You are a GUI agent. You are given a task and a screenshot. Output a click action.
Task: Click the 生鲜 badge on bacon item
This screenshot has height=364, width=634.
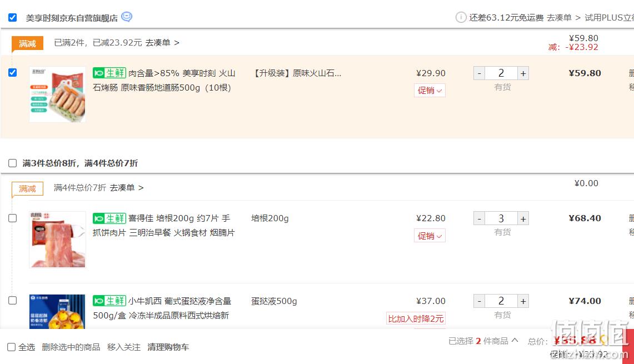coord(109,218)
